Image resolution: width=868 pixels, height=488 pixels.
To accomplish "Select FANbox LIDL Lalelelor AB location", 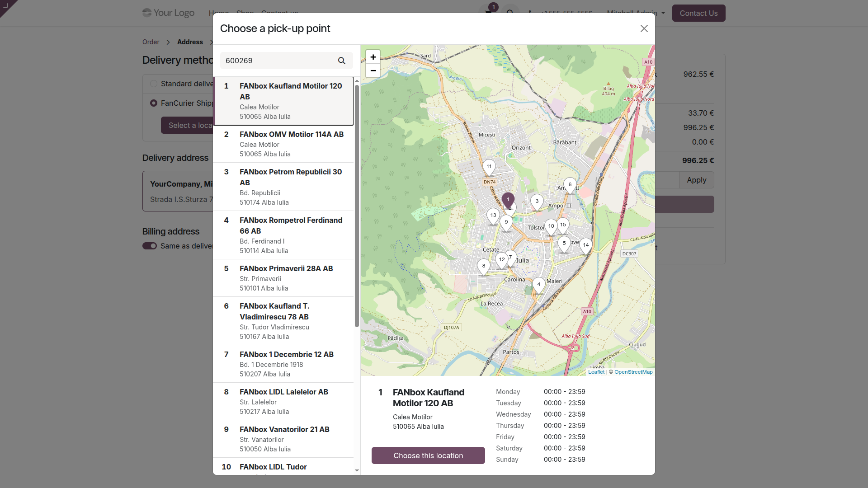I will pyautogui.click(x=283, y=401).
